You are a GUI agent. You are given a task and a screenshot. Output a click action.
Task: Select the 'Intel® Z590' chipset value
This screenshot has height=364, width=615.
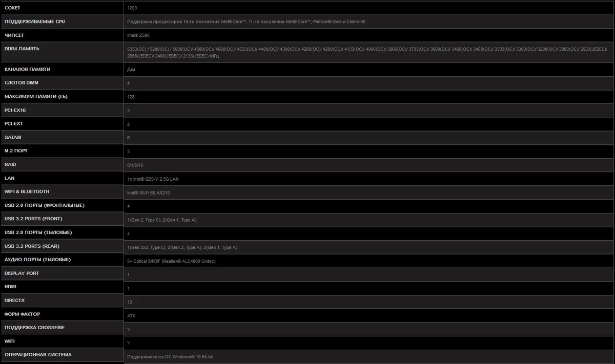pyautogui.click(x=138, y=35)
